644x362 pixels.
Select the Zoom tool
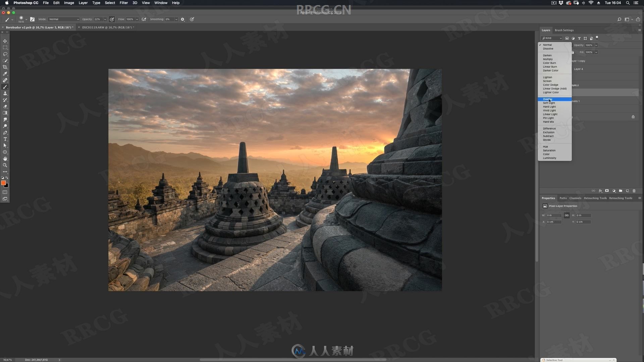(x=5, y=165)
